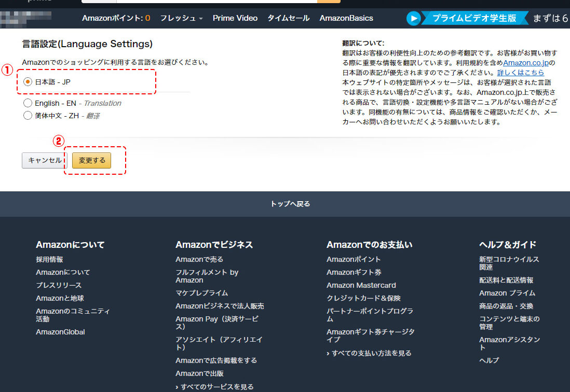
Task: Select the 简体中文 - ZH radio button
Action: point(28,116)
